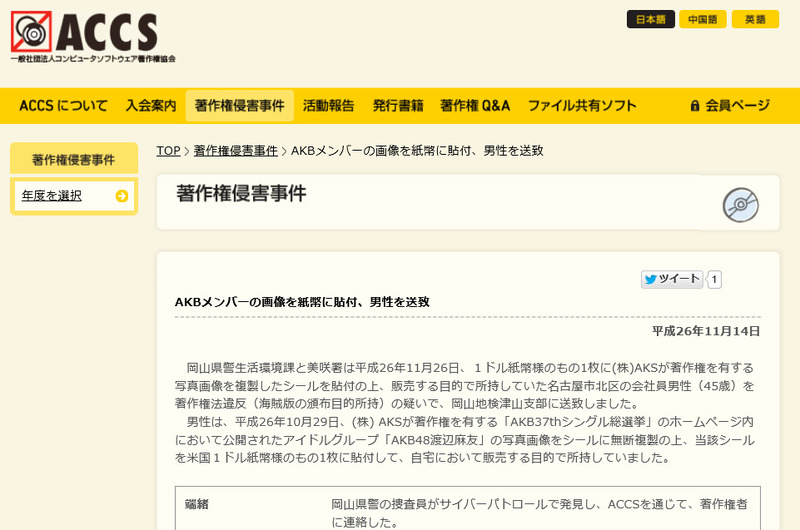Switch language to 日本語

(x=650, y=19)
